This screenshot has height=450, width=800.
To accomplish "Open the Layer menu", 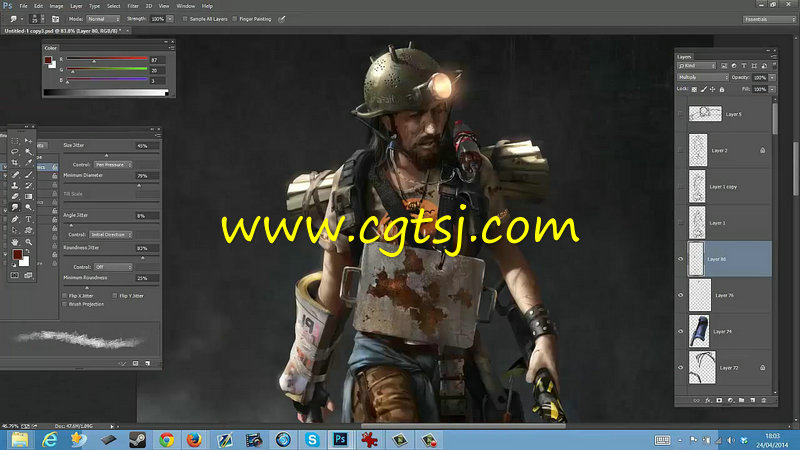I will (76, 6).
